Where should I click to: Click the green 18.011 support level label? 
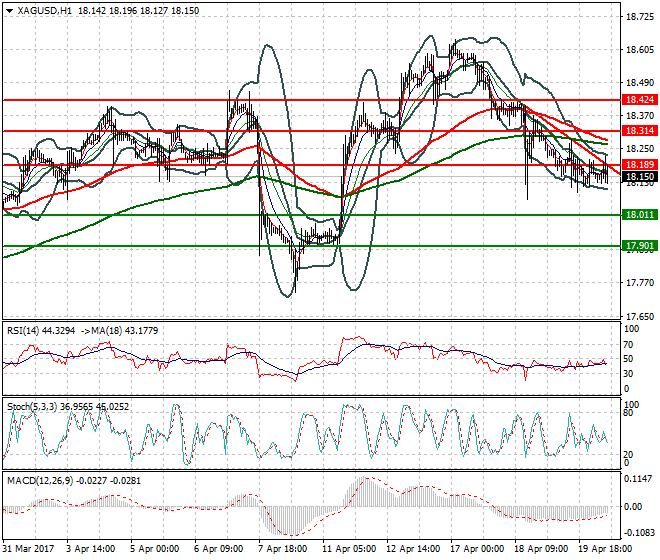click(x=640, y=215)
